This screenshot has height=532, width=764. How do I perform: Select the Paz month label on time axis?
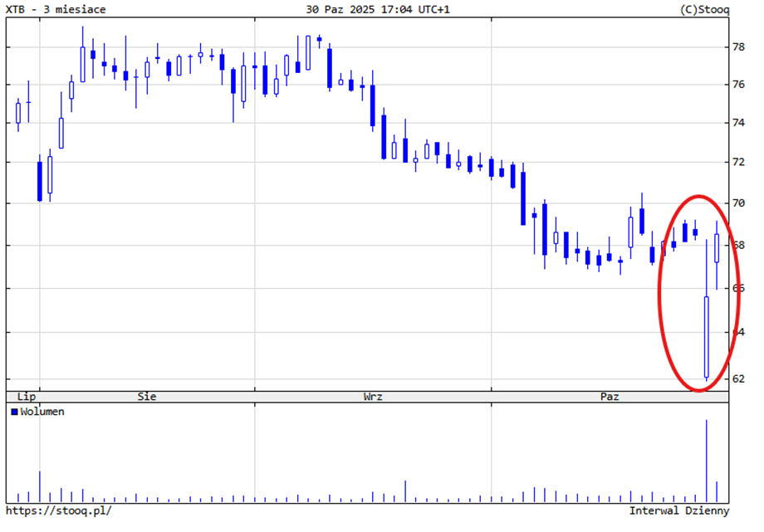click(x=610, y=397)
